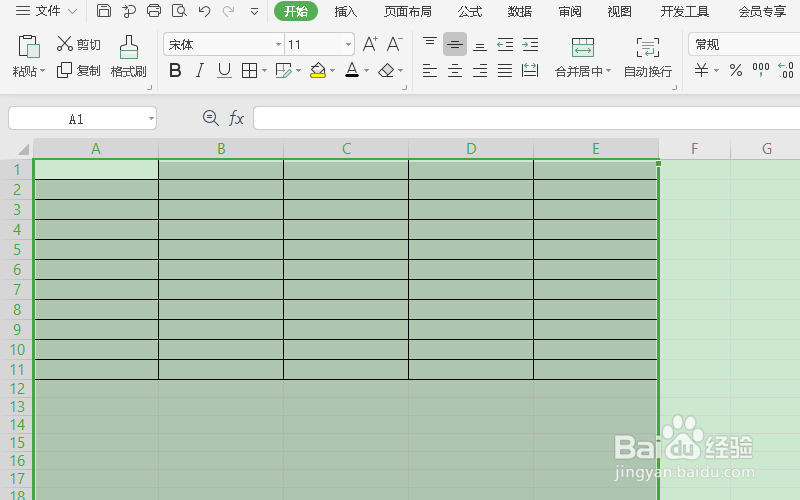Open the quick access customize arrow
The height and width of the screenshot is (500, 800).
(254, 11)
